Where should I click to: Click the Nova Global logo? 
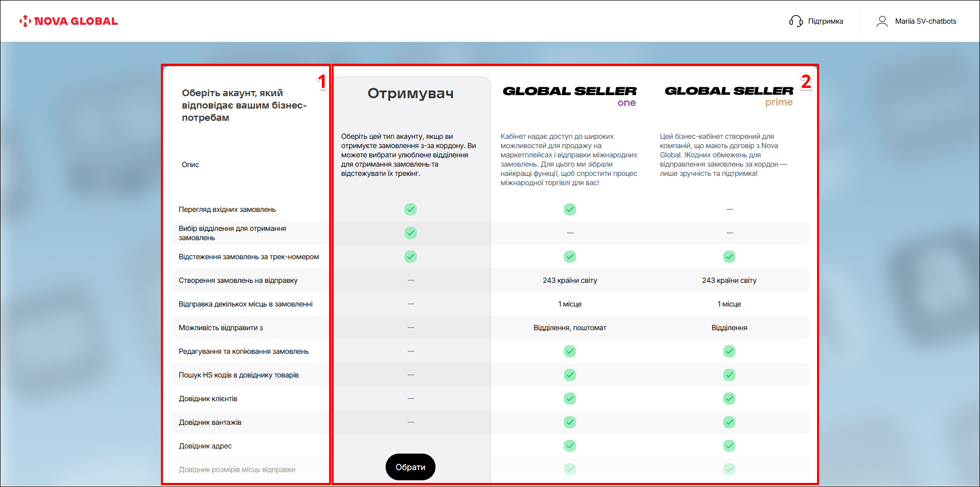point(68,21)
